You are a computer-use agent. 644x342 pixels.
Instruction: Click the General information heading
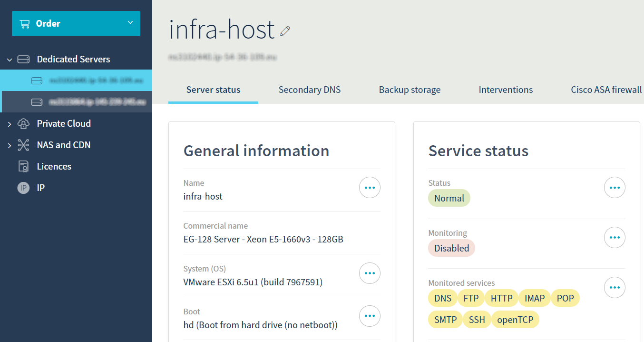click(x=256, y=151)
